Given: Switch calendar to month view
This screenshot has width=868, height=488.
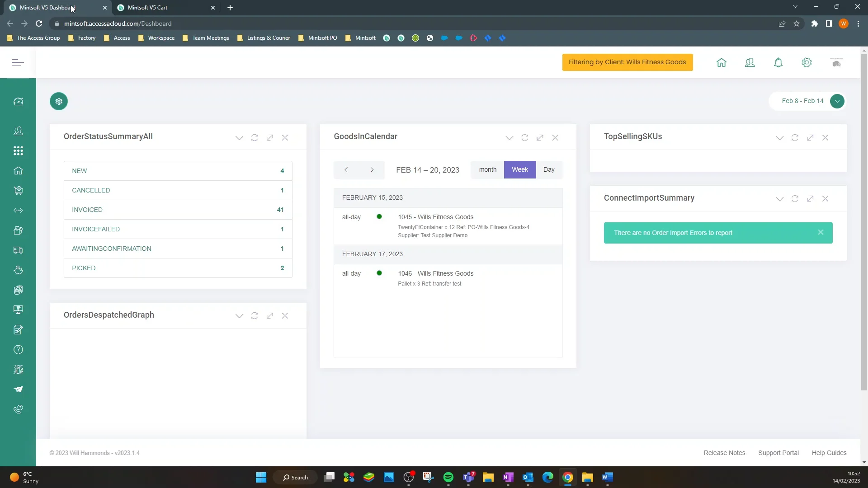Looking at the screenshot, I should coord(487,170).
